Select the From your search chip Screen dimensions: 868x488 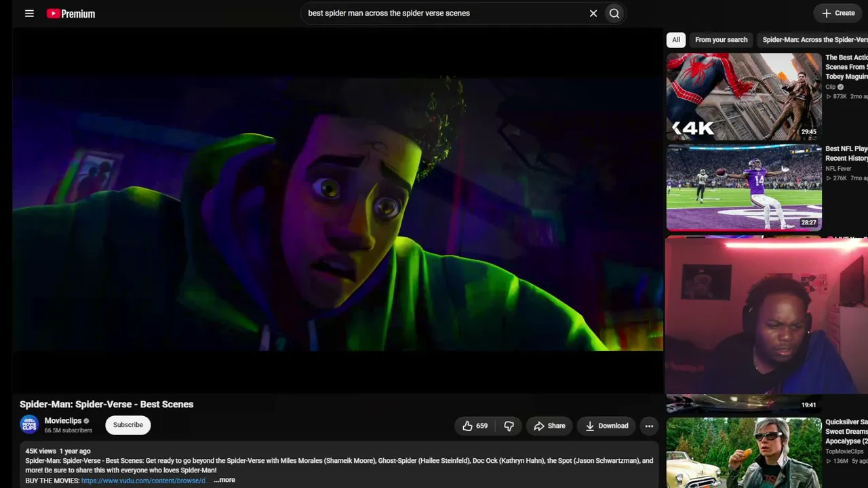pos(721,40)
